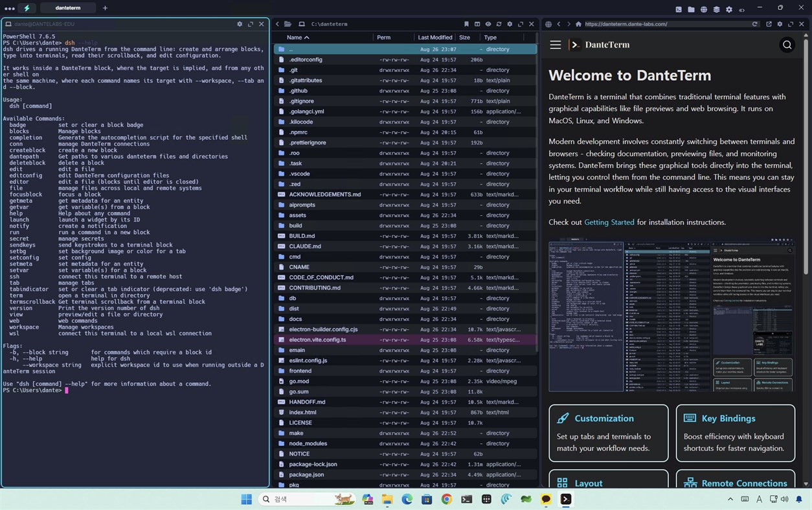
Task: Open page in external browser
Action: pyautogui.click(x=769, y=24)
